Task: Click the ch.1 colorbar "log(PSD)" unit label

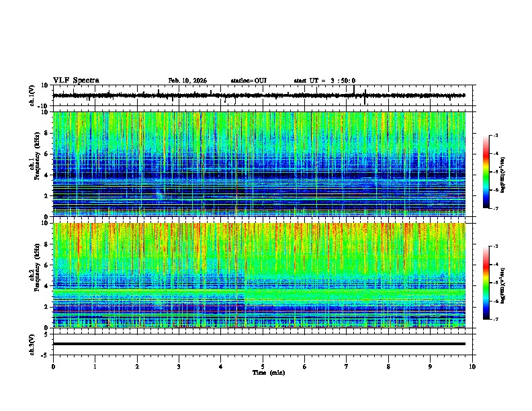Action: click(x=502, y=175)
